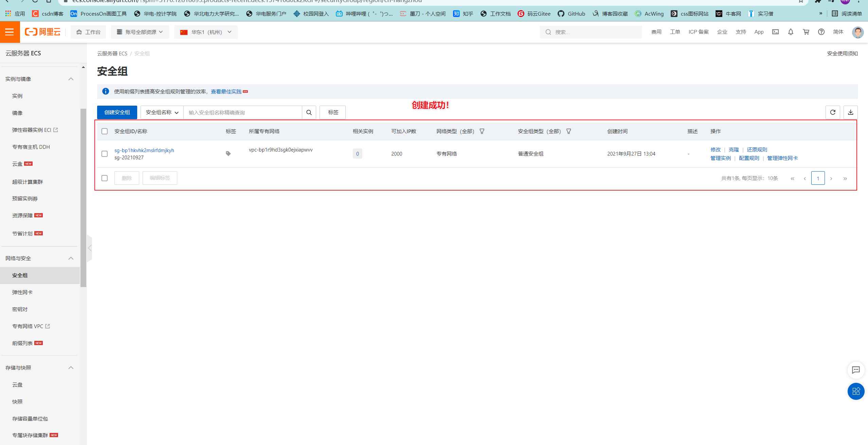This screenshot has width=868, height=445.
Task: Click the search magnifier button
Action: tap(309, 112)
